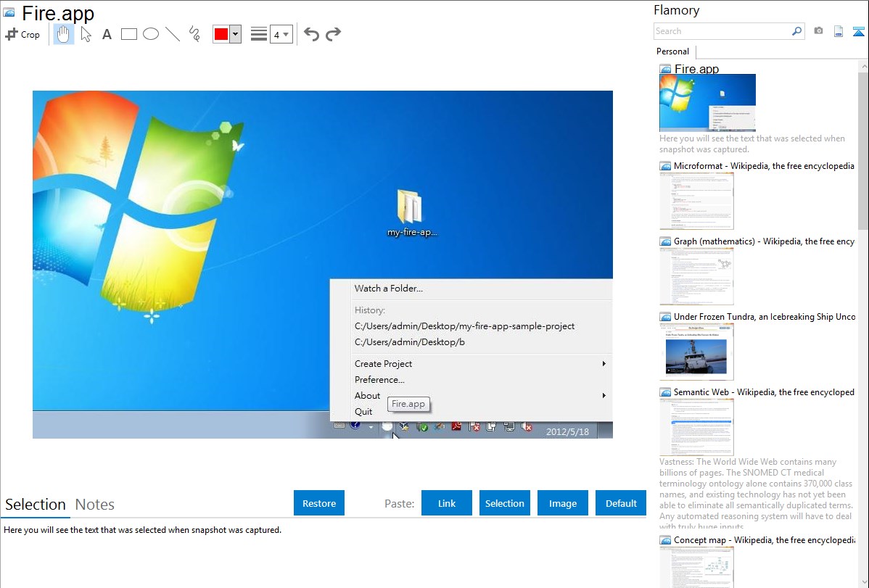Open the line width dropdown showing 4
869x588 pixels.
pyautogui.click(x=281, y=34)
